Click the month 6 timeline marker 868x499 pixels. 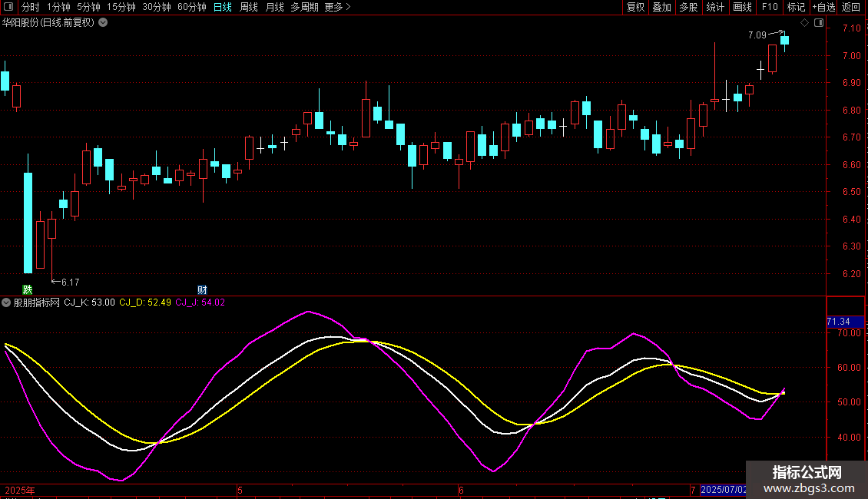(461, 490)
